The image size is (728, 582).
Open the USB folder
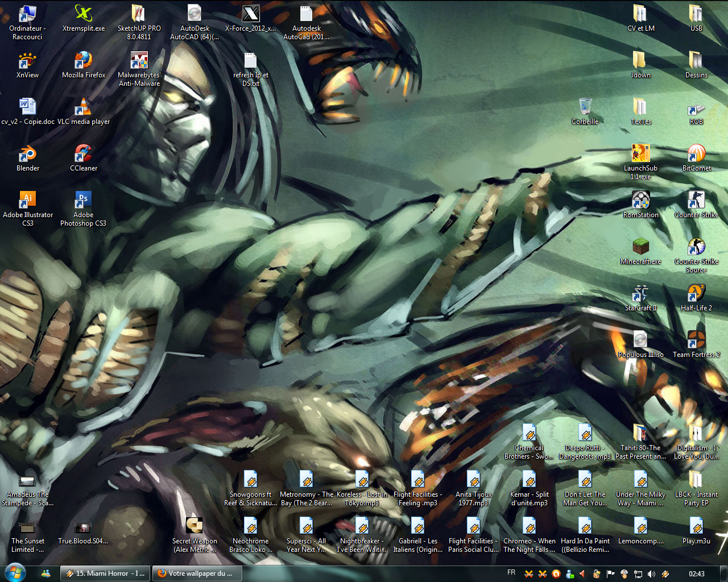[696, 19]
